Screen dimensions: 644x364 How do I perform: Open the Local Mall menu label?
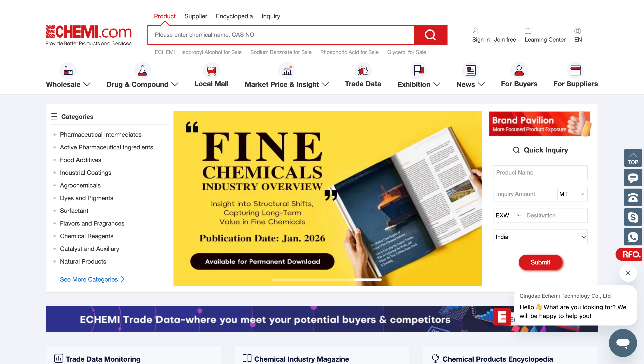point(212,84)
